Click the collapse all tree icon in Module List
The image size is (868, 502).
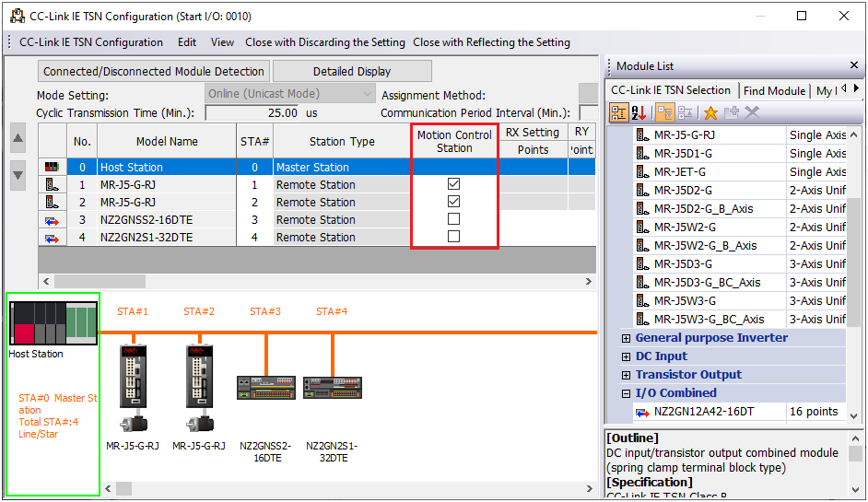pyautogui.click(x=685, y=113)
